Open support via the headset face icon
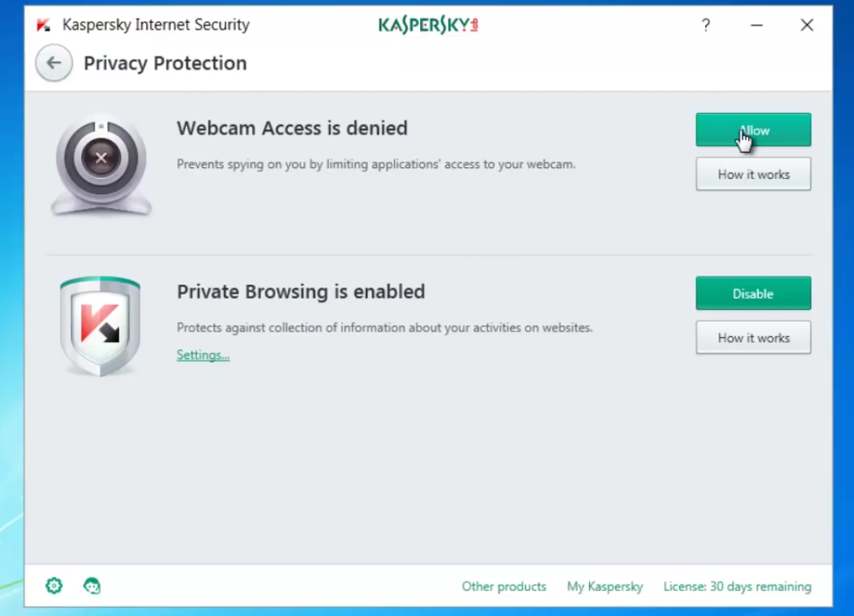This screenshot has height=616, width=854. pos(92,586)
